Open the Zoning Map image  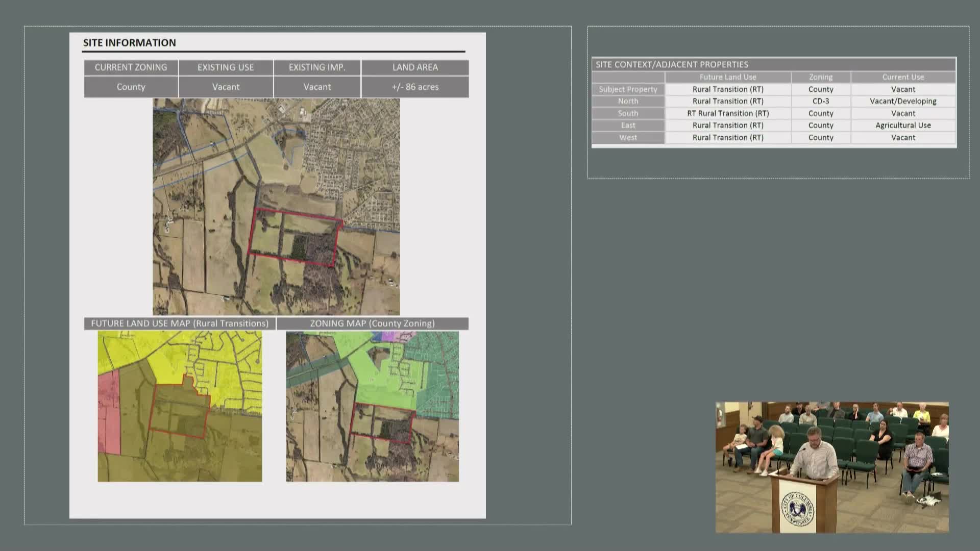click(x=372, y=406)
